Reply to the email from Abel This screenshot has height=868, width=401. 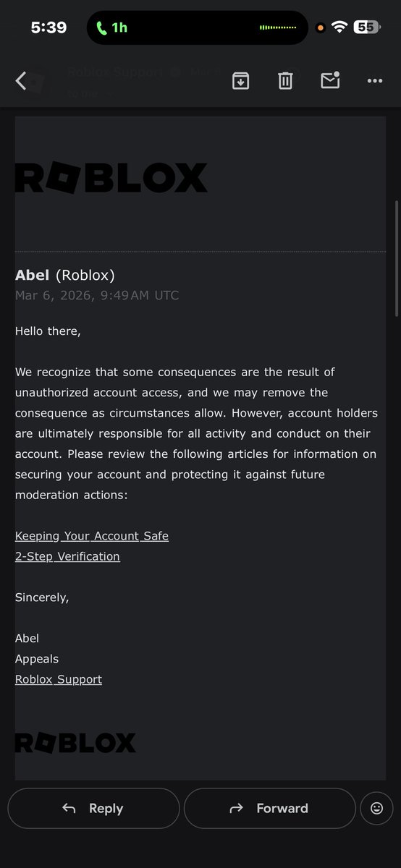tap(93, 808)
